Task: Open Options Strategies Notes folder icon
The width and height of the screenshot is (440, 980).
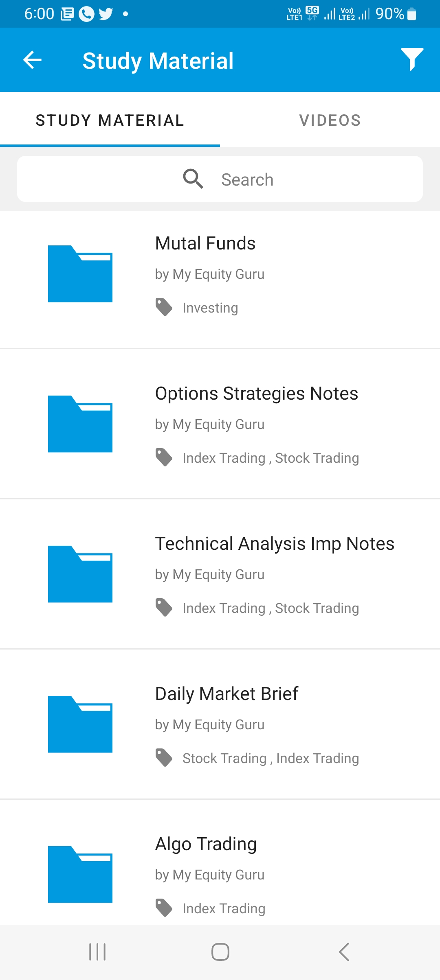Action: pyautogui.click(x=80, y=424)
